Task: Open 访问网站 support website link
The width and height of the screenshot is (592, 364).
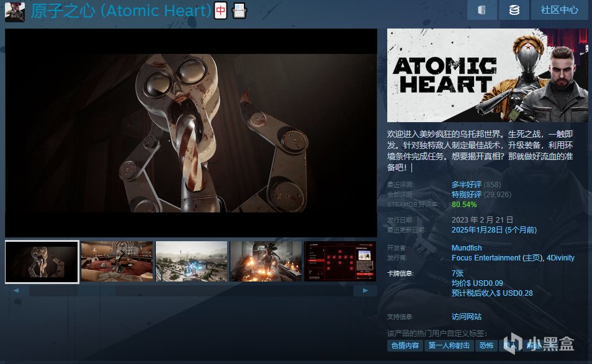Action: coord(466,316)
